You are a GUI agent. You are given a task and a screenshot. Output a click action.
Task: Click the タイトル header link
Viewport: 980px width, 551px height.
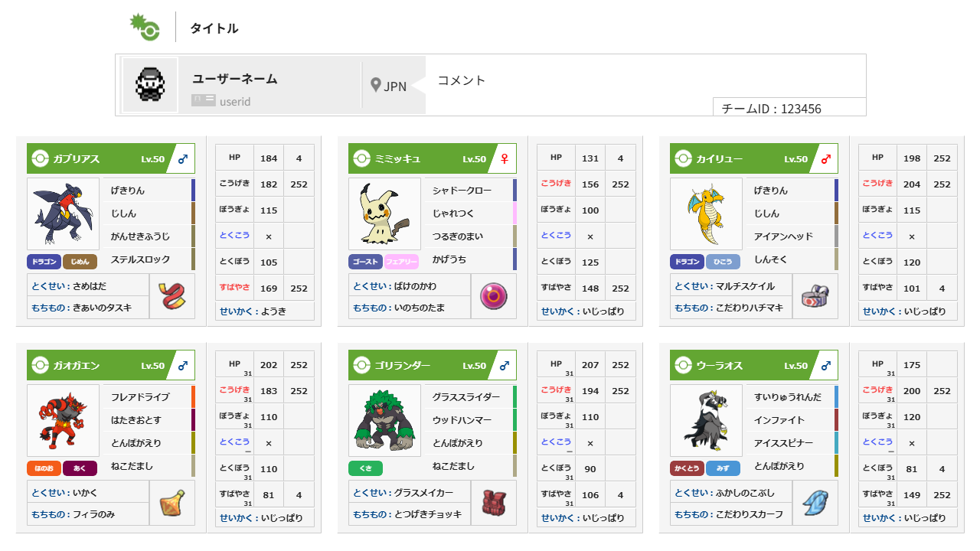pyautogui.click(x=213, y=27)
